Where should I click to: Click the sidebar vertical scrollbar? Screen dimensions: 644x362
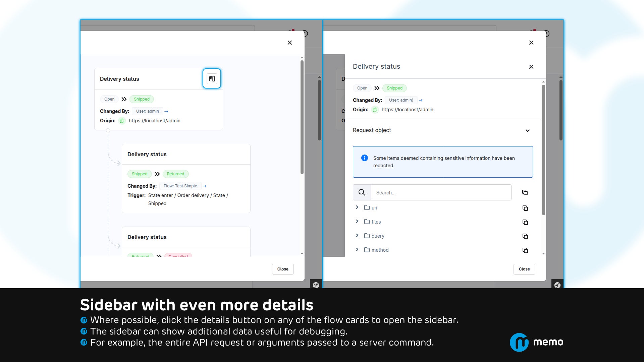point(543,150)
